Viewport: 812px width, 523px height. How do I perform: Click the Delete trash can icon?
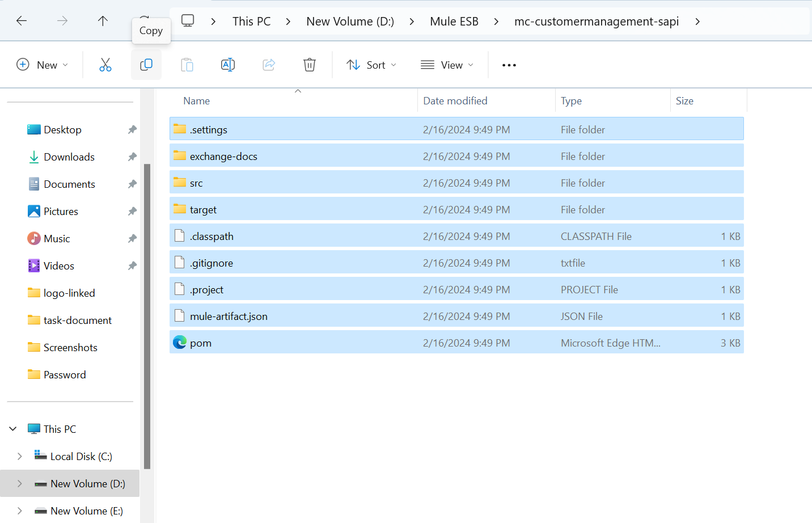coord(310,65)
